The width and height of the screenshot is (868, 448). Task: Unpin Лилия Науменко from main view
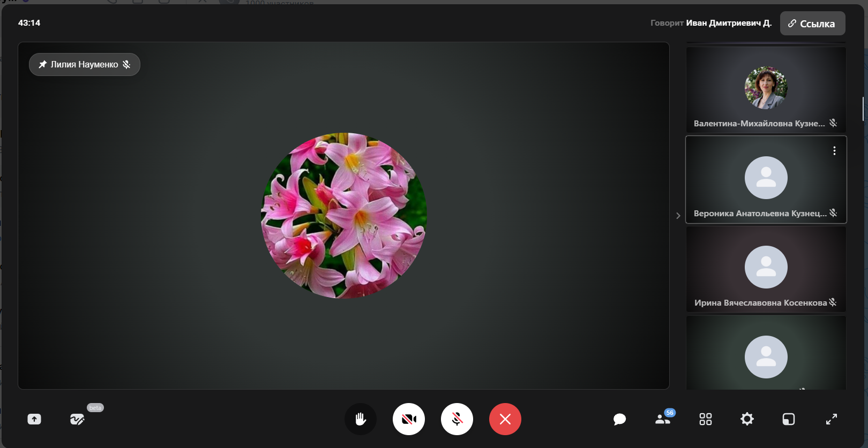point(43,64)
